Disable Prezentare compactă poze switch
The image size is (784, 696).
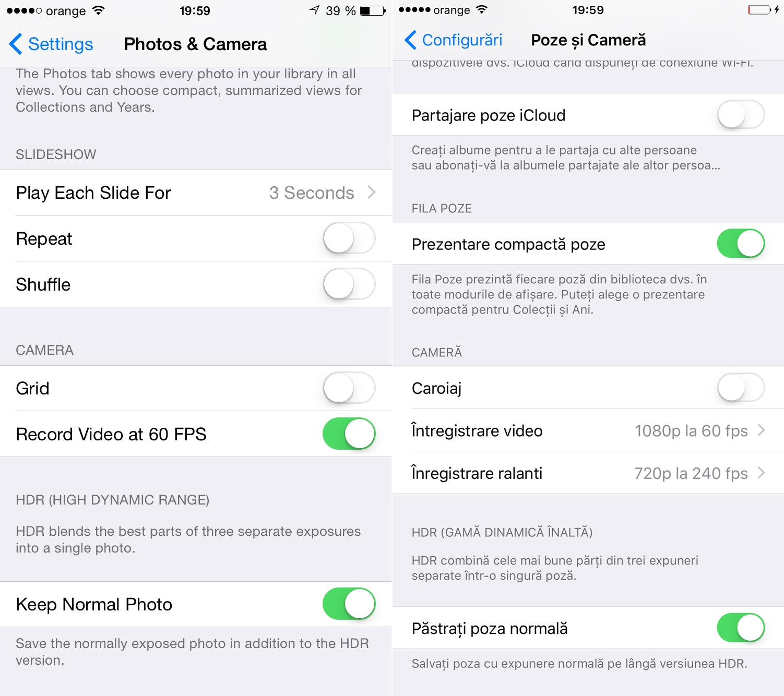pos(741,244)
